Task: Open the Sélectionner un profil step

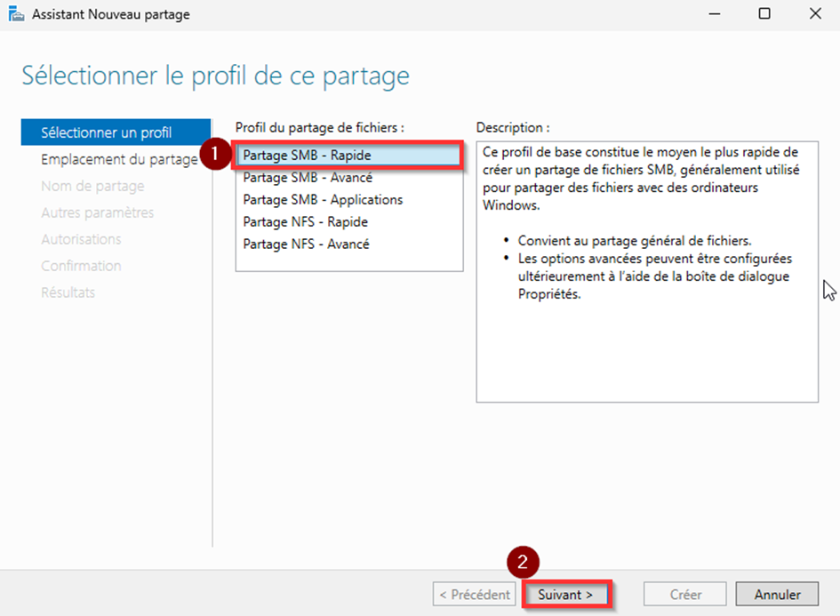Action: point(107,133)
